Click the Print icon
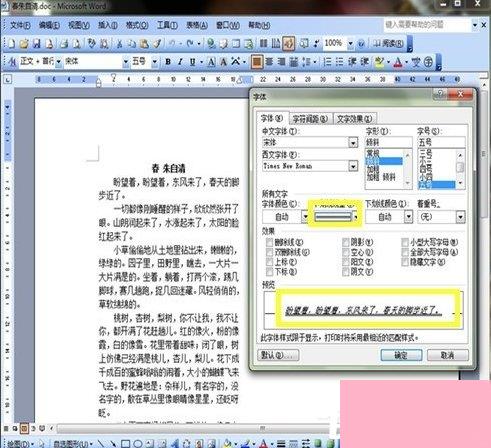This screenshot has height=448, width=491. coord(64,44)
